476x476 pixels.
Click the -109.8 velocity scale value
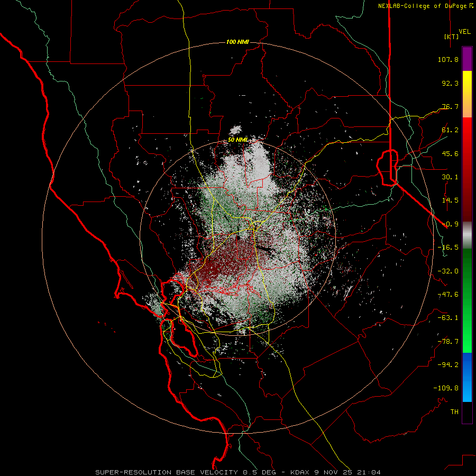coord(446,388)
